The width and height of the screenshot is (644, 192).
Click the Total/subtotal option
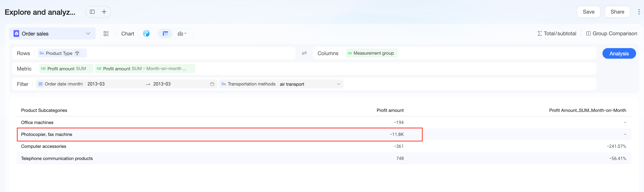(x=557, y=34)
